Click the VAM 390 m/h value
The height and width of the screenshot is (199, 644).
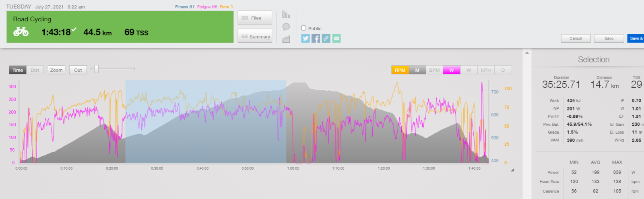pyautogui.click(x=575, y=140)
